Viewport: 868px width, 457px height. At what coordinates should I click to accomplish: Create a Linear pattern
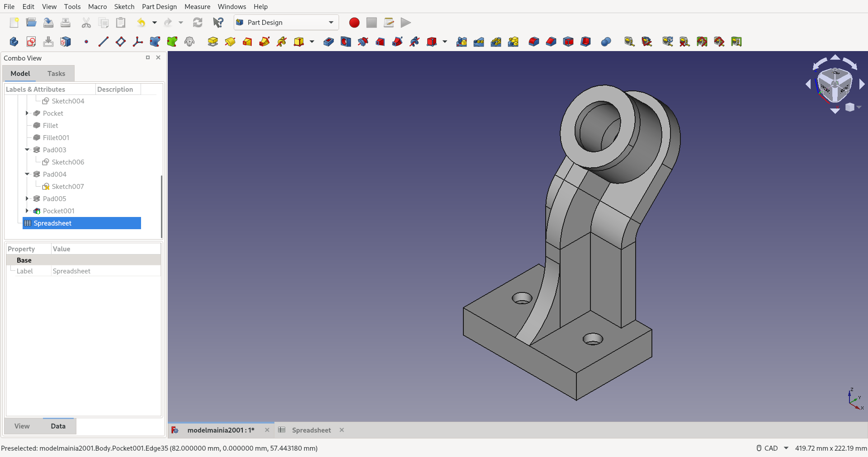[x=479, y=42]
